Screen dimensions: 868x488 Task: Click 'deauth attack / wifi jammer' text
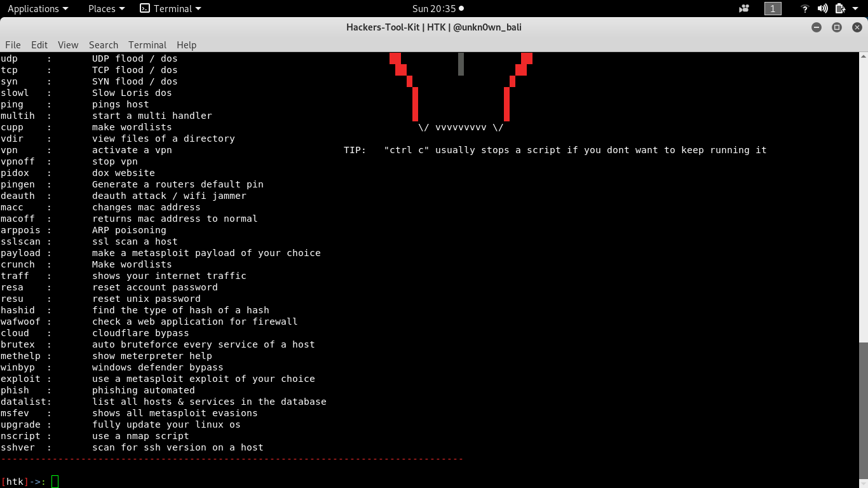point(169,196)
